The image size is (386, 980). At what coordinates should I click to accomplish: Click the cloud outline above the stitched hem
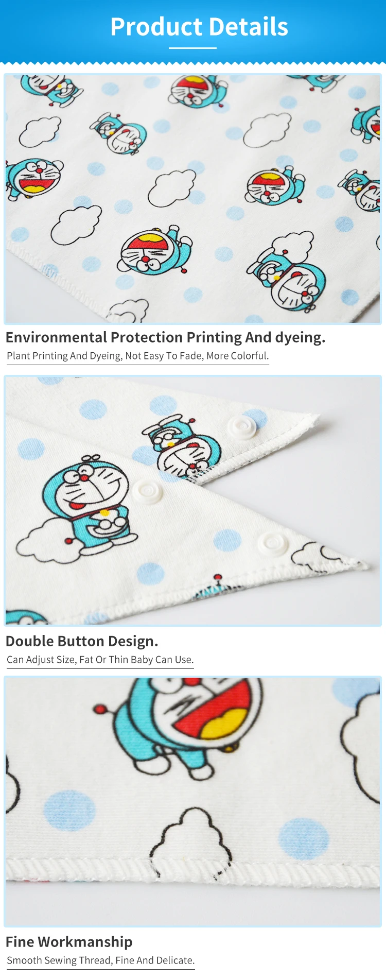191,837
